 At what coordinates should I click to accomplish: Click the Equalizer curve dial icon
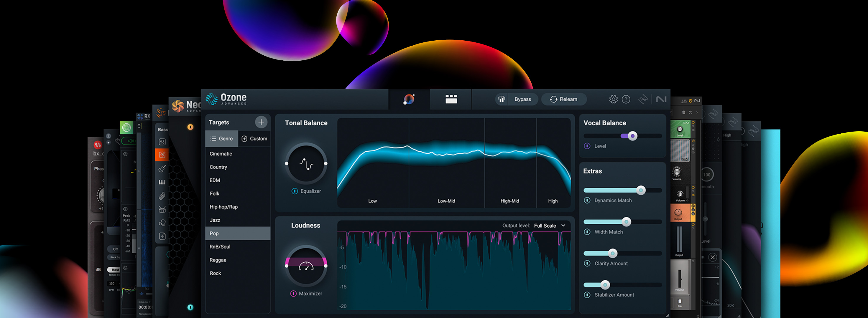[x=306, y=163]
